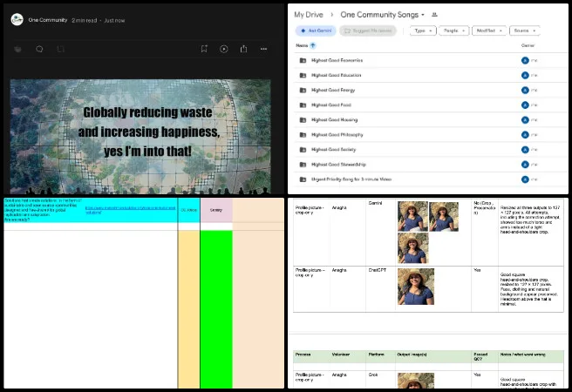572x392 pixels.
Task: Ask Gemini about this Drive folder
Action: click(x=316, y=30)
